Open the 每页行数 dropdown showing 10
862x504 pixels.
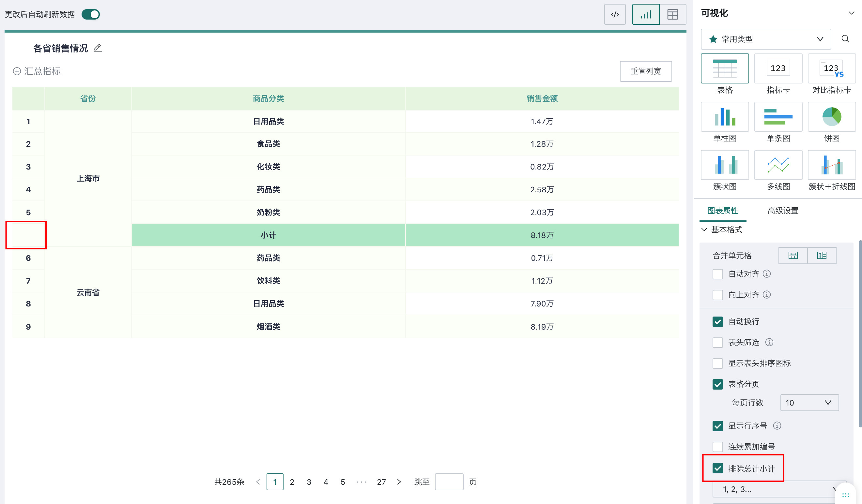(x=809, y=403)
